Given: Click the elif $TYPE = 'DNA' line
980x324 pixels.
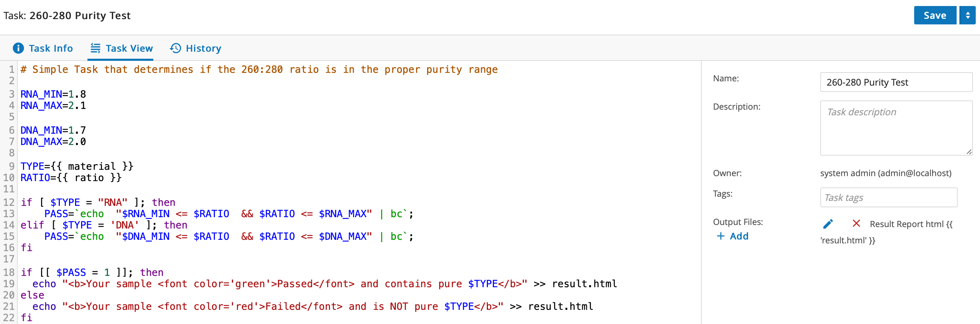Looking at the screenshot, I should pyautogui.click(x=104, y=225).
